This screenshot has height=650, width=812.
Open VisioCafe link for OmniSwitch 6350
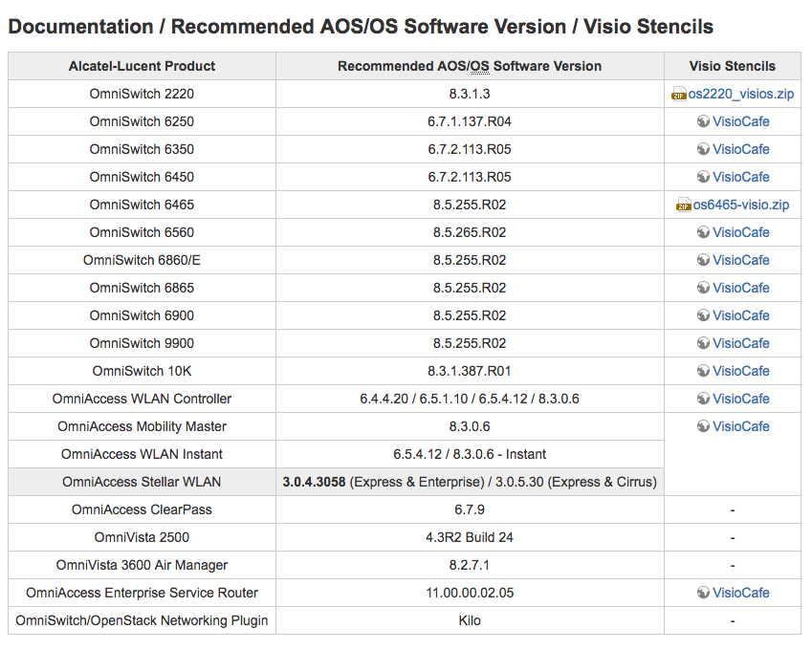click(740, 149)
